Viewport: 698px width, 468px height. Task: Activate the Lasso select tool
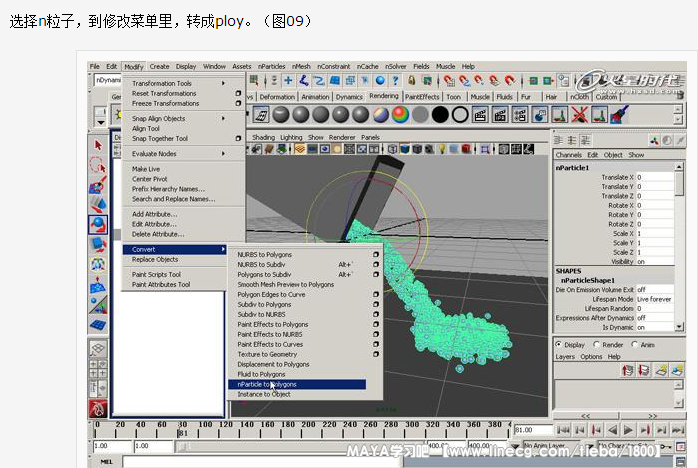97,165
